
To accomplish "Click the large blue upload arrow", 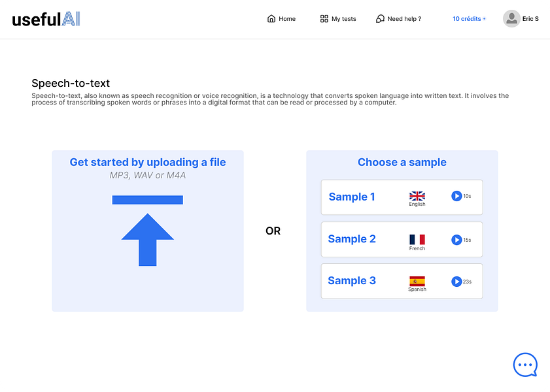I will [148, 231].
